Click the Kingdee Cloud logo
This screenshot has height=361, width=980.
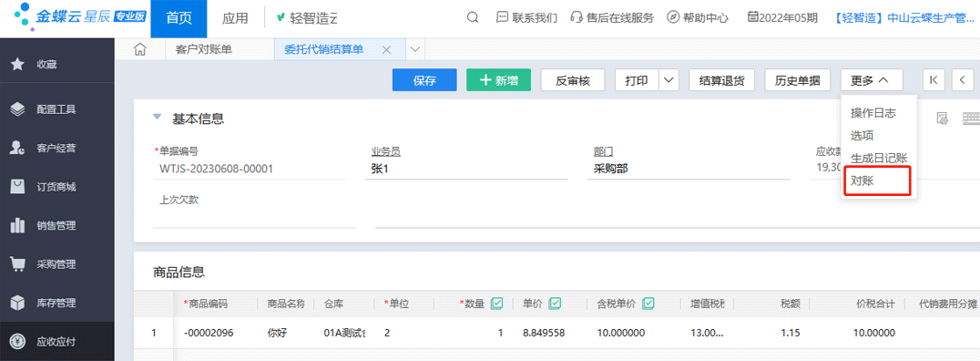pos(80,16)
